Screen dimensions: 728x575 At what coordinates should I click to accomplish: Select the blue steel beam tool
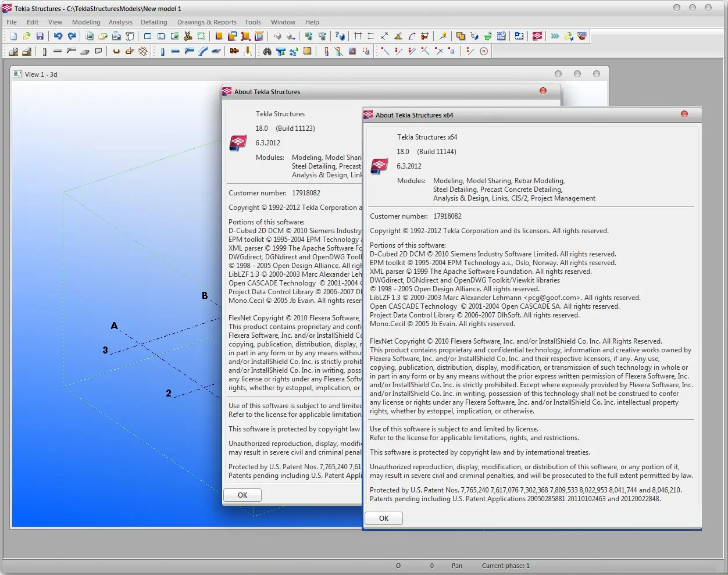pyautogui.click(x=175, y=51)
